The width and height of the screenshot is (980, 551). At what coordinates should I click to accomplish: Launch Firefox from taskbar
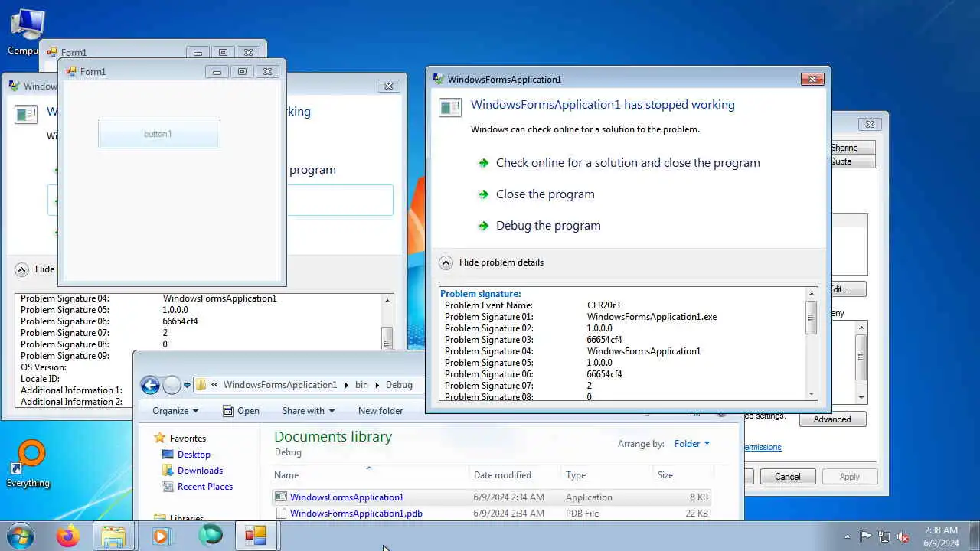(67, 536)
